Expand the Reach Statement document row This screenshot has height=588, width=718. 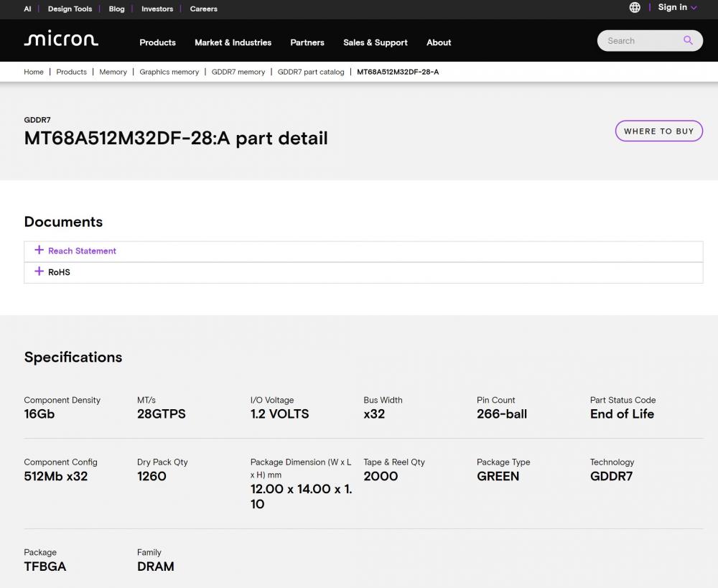coord(363,251)
